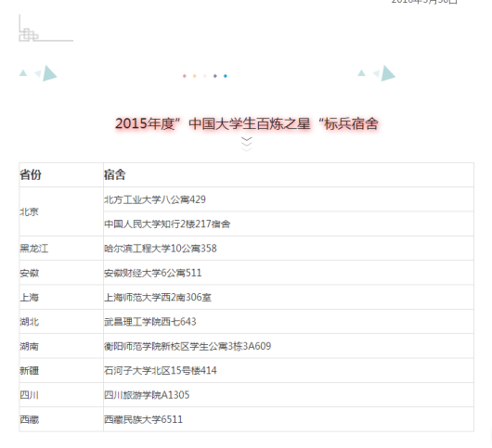Select the 西藏 province cell
Viewport: 492px width, 448px height.
61,419
